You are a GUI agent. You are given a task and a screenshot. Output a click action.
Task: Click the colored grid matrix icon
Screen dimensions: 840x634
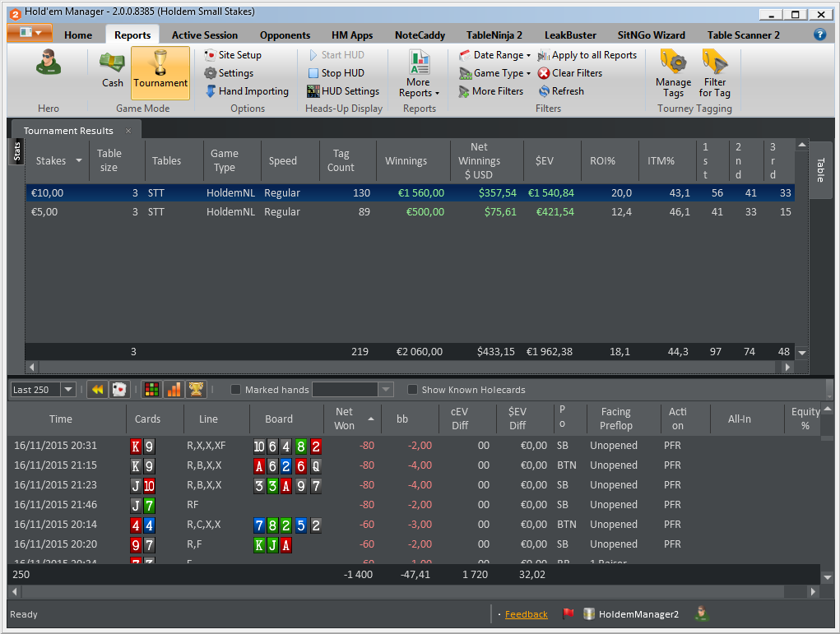(151, 390)
